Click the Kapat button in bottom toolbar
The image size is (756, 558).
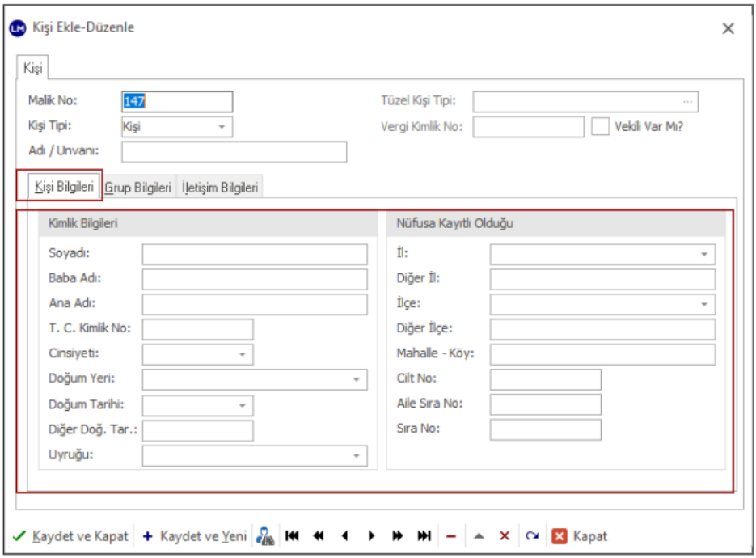point(581,536)
